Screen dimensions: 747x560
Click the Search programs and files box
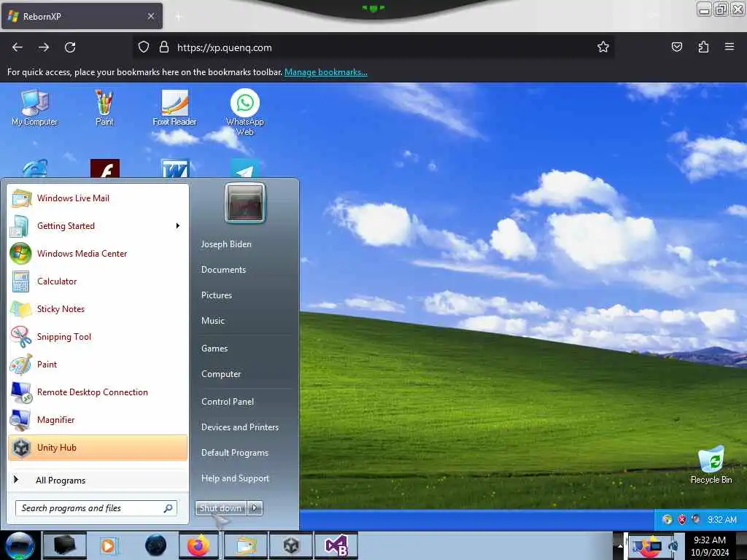pos(96,508)
